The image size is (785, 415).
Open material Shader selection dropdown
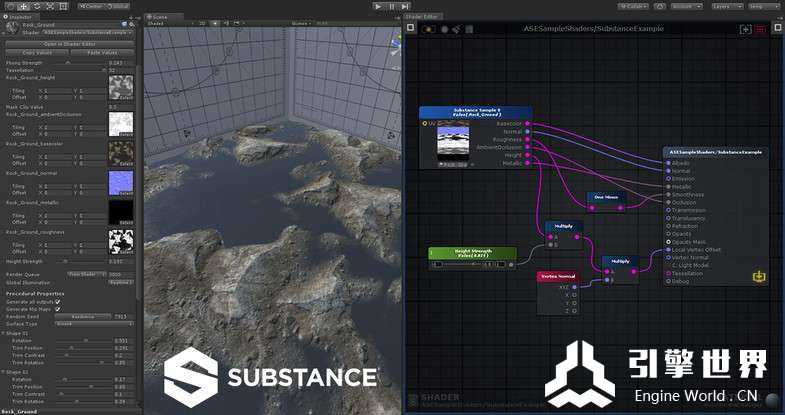87,32
